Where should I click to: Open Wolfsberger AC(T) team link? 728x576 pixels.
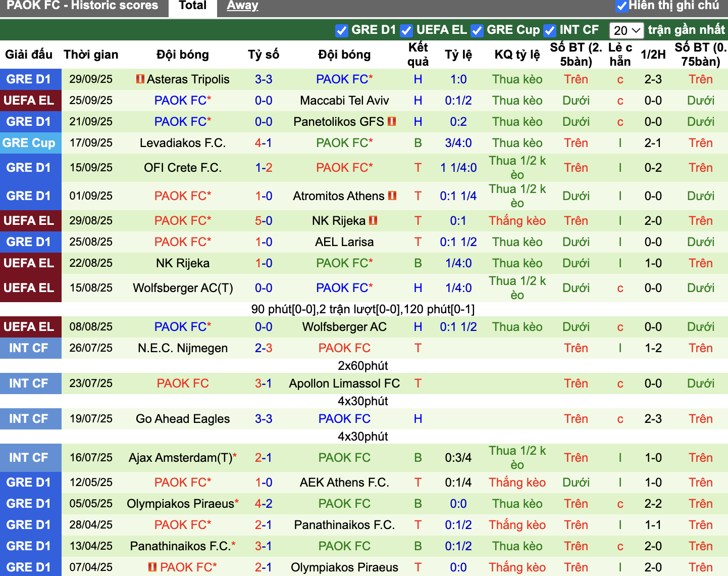(183, 288)
